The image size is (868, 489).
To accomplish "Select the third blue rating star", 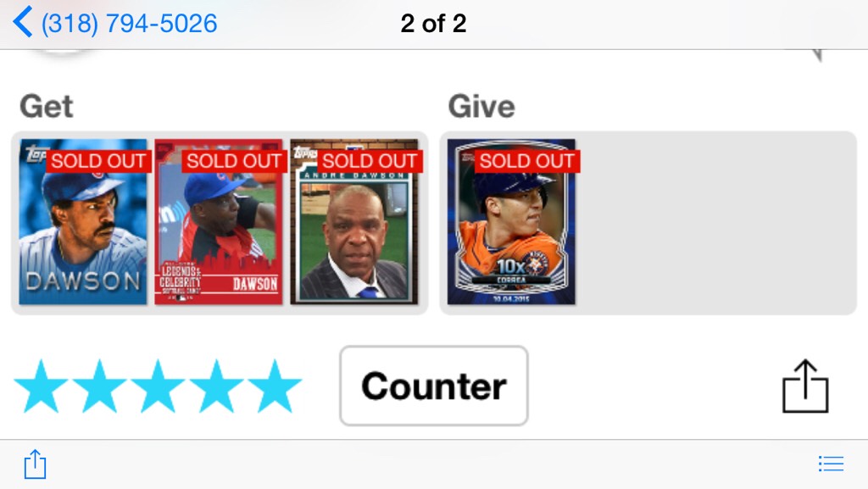I will click(158, 386).
